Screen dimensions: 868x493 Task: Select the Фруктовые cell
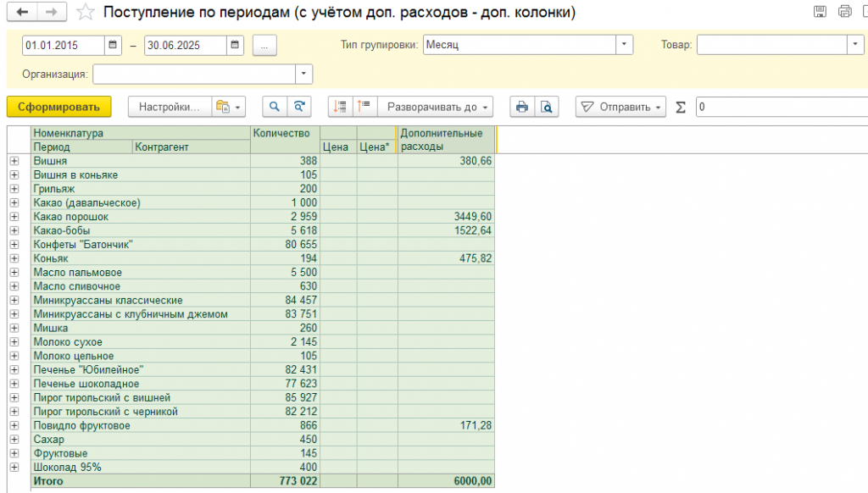click(x=141, y=453)
